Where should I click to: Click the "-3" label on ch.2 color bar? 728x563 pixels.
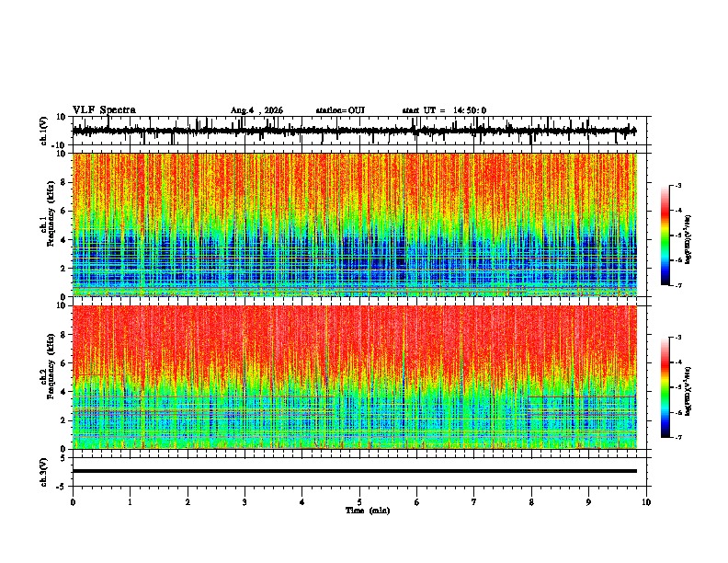(x=677, y=338)
